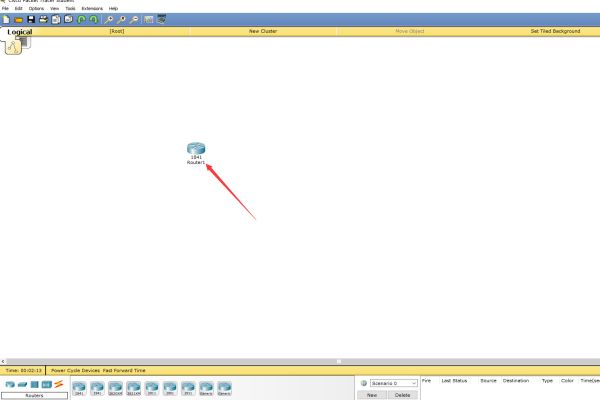Screen dimensions: 600x400
Task: Click Set Tiled Background
Action: coord(555,31)
